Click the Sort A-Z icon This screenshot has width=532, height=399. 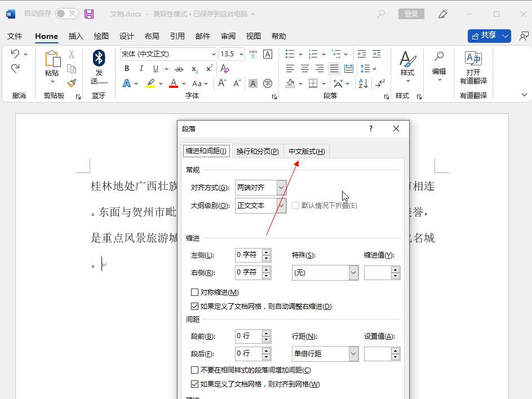pyautogui.click(x=363, y=83)
